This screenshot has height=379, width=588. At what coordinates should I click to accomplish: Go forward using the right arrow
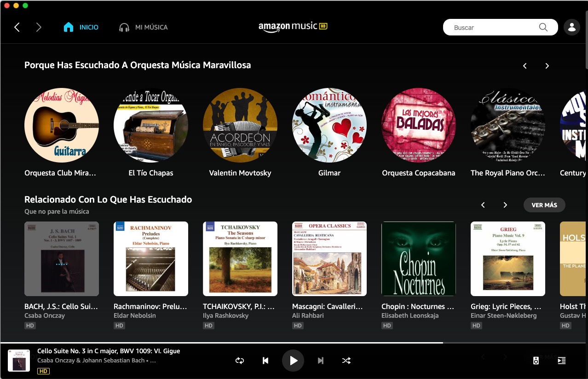click(x=39, y=28)
